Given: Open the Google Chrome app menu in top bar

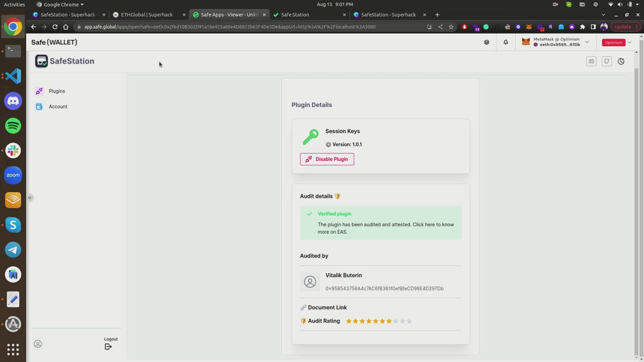Looking at the screenshot, I should [x=60, y=5].
